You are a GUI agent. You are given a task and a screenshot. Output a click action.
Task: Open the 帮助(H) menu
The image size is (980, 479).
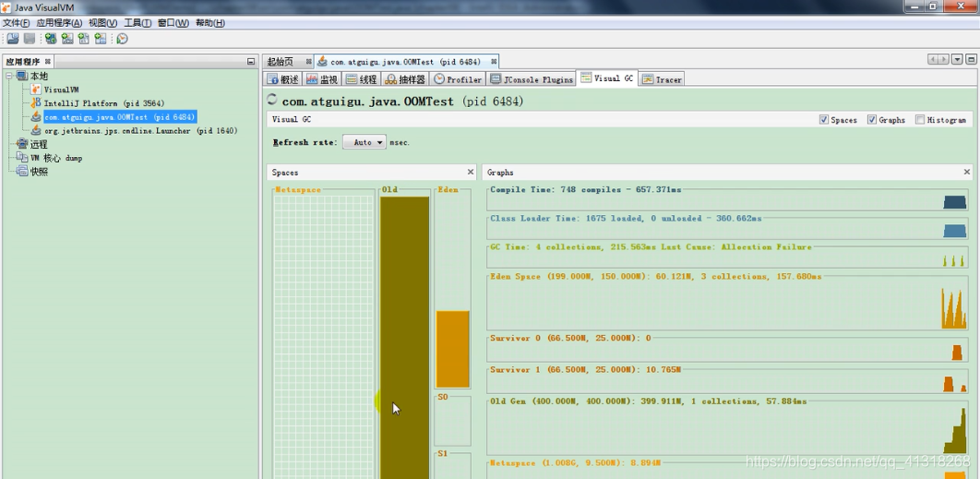pos(210,23)
